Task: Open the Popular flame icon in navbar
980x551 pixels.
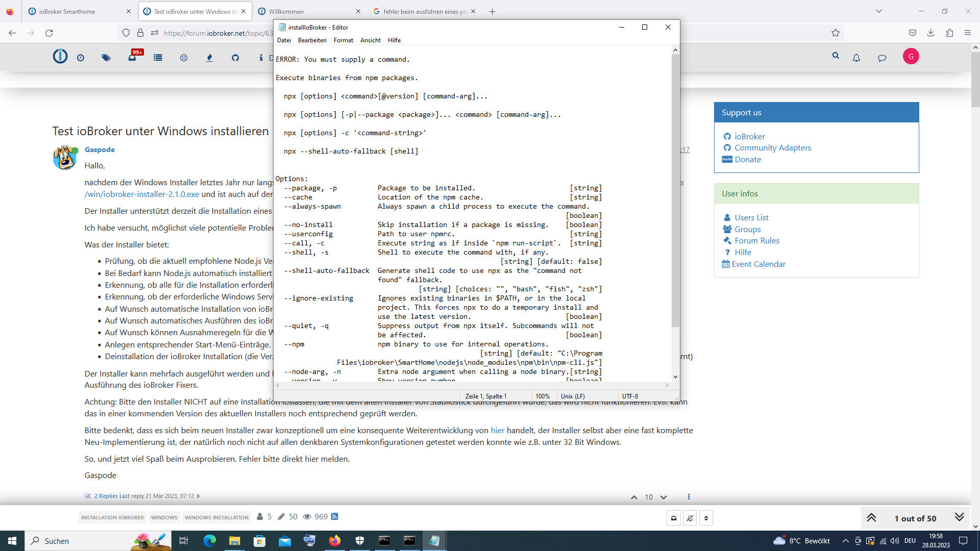Action: (209, 58)
